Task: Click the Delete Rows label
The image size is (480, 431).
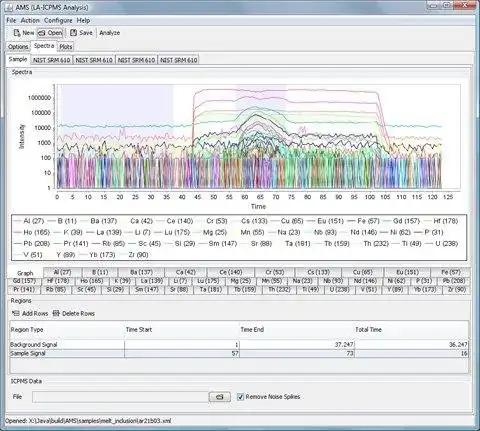Action: (78, 313)
